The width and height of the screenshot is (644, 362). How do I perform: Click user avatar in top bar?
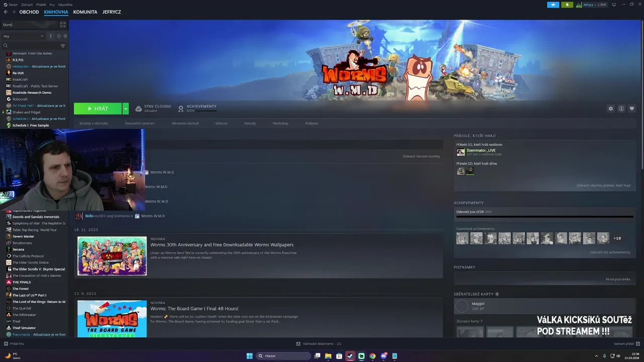pos(579,5)
